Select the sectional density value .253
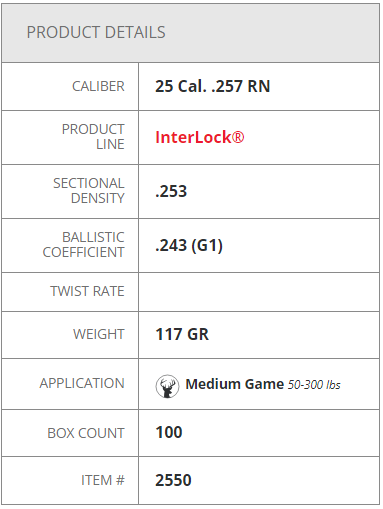 171,191
